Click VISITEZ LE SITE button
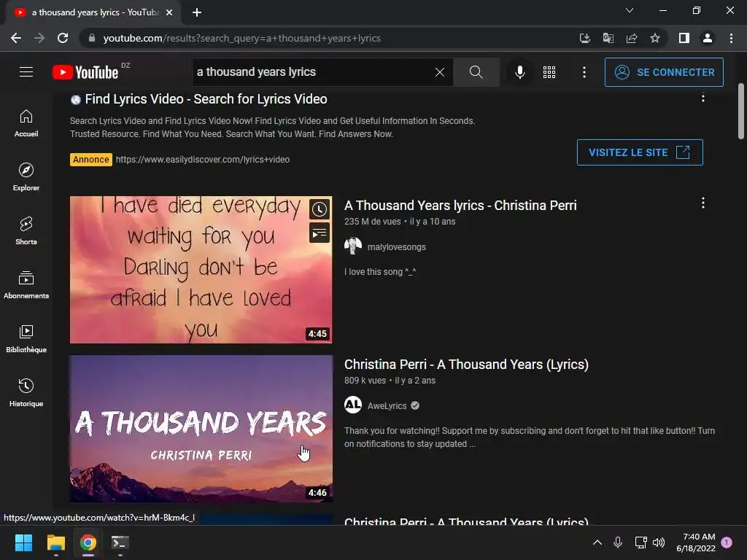The height and width of the screenshot is (560, 747). [x=639, y=152]
